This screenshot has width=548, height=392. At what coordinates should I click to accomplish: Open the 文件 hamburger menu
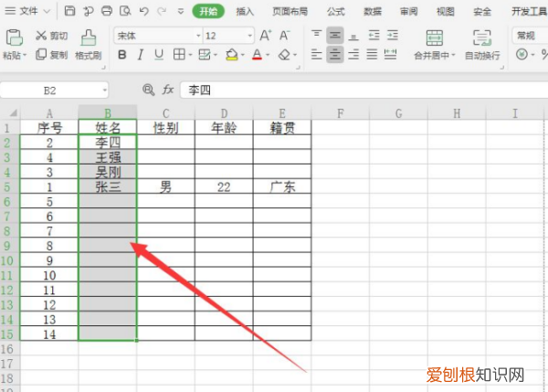pyautogui.click(x=10, y=11)
